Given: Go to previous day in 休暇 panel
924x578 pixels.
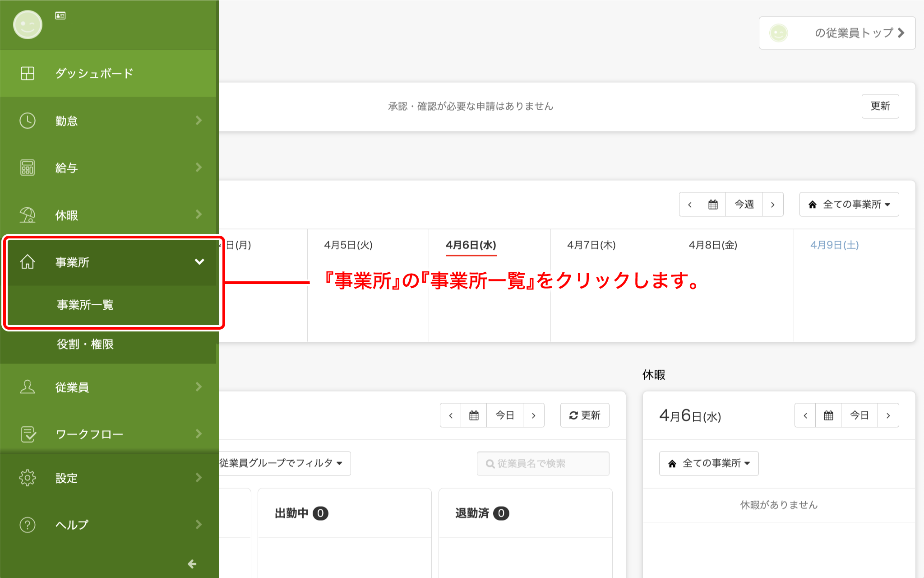Looking at the screenshot, I should pyautogui.click(x=805, y=415).
